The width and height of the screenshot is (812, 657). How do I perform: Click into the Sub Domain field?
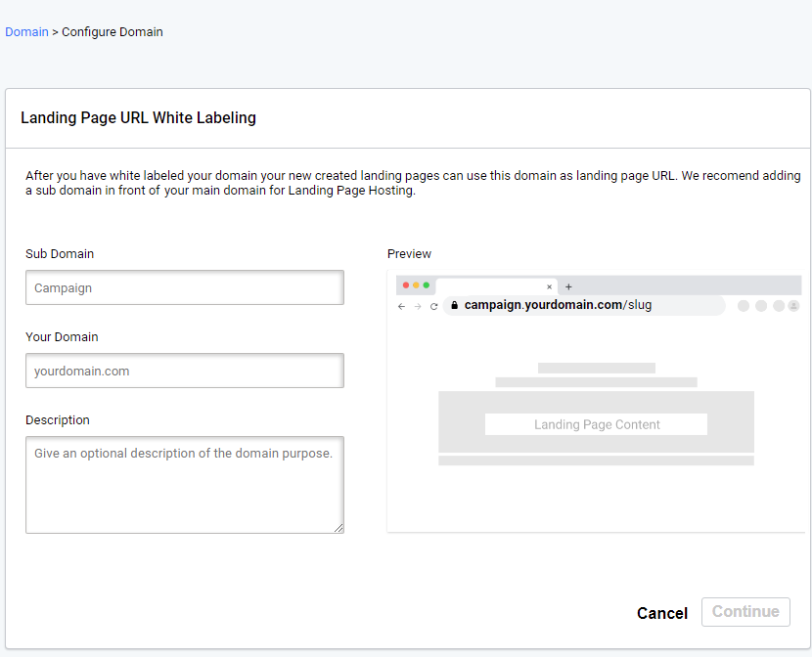click(x=184, y=288)
